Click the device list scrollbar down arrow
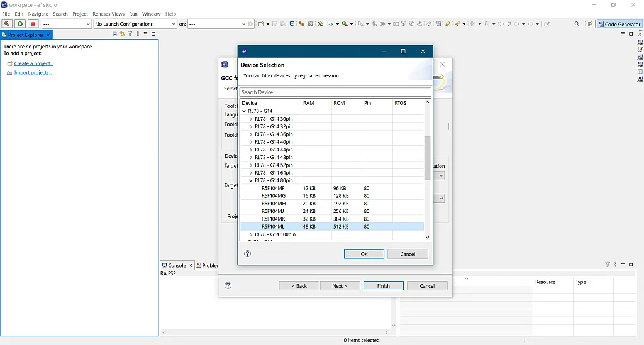Viewport: 644px width, 345px height. click(427, 237)
